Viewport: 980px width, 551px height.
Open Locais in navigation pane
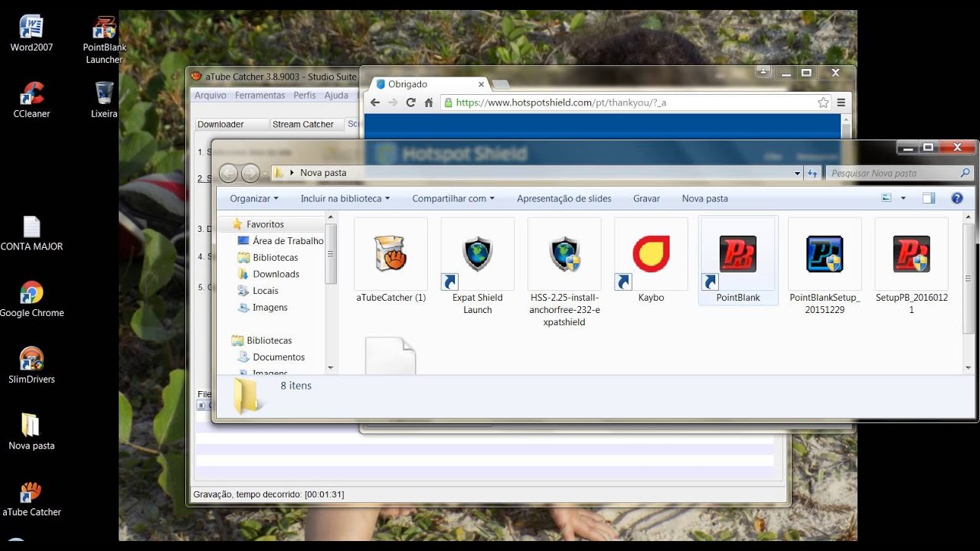(258, 291)
